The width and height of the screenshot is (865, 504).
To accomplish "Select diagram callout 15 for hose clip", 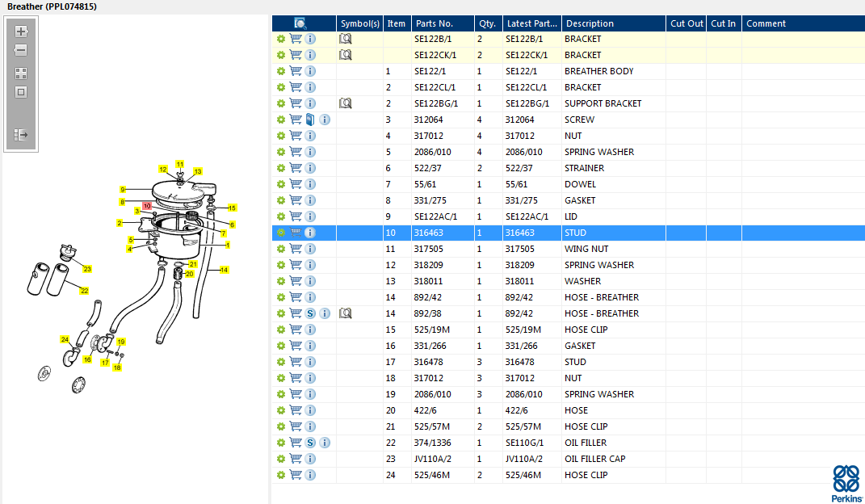I will click(233, 208).
